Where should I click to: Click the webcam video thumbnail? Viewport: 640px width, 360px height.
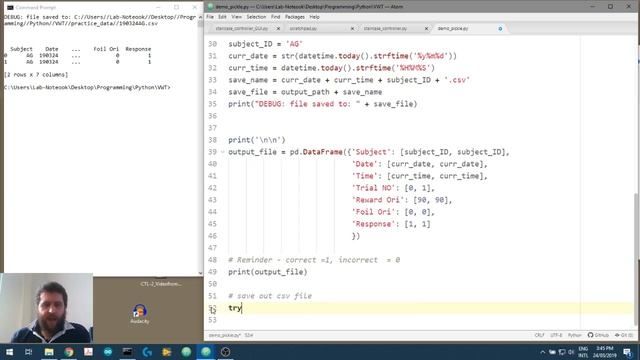click(x=47, y=308)
